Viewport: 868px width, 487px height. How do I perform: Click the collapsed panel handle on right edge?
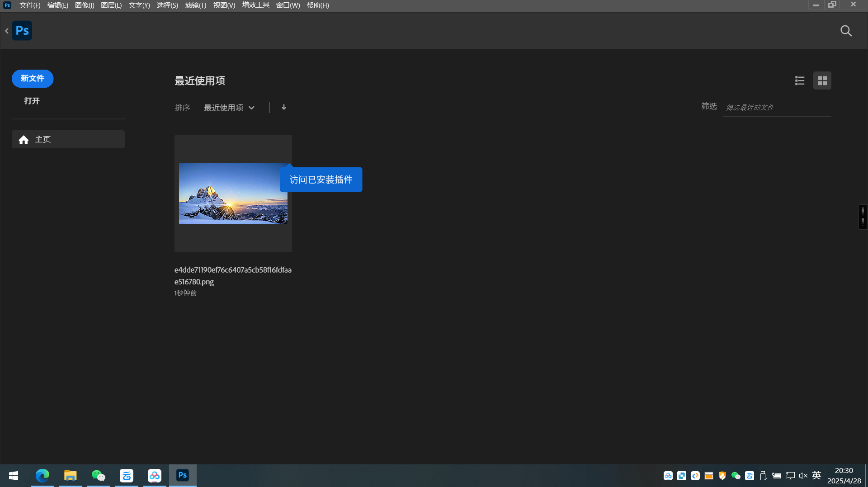863,217
